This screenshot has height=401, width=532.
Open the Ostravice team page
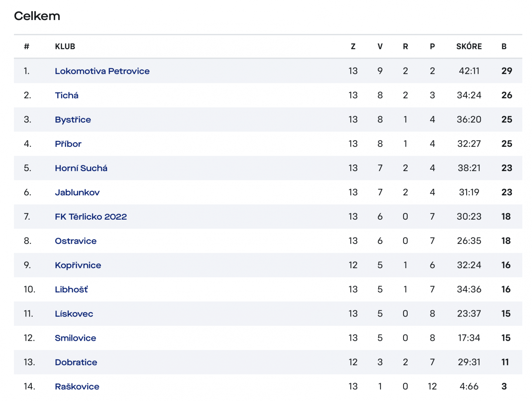(x=75, y=241)
